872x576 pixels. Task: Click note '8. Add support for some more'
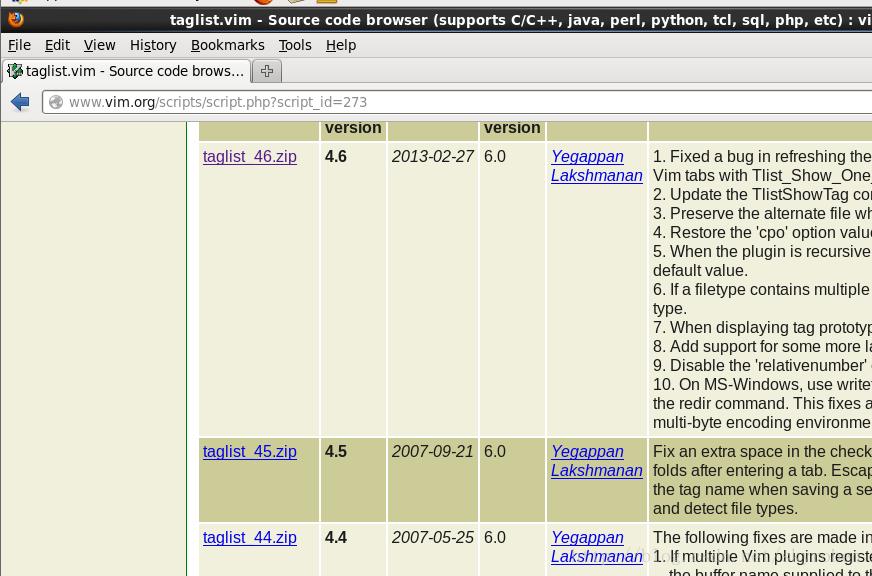[762, 346]
